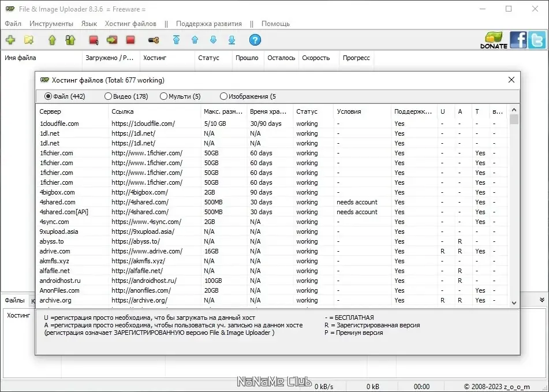
Task: Open accounts manager via key icon
Action: point(154,40)
